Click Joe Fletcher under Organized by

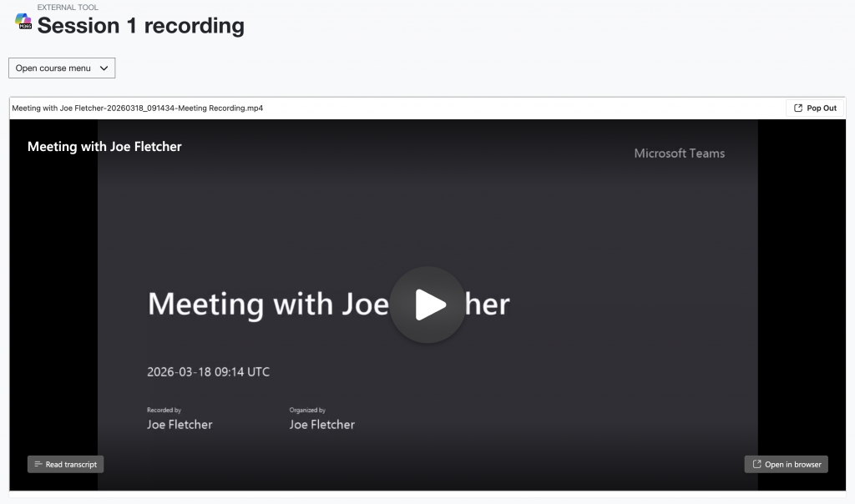[321, 425]
